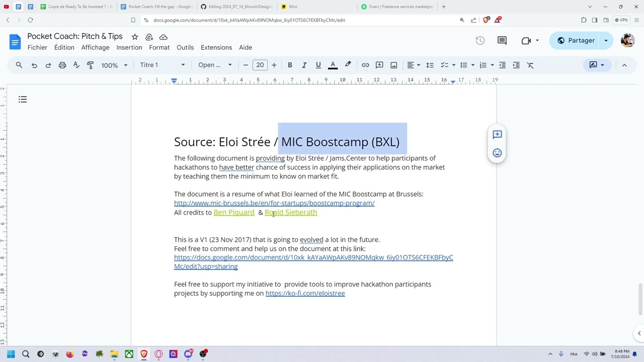Screen dimensions: 644x362
Task: Open the document outline icon
Action: [23, 100]
